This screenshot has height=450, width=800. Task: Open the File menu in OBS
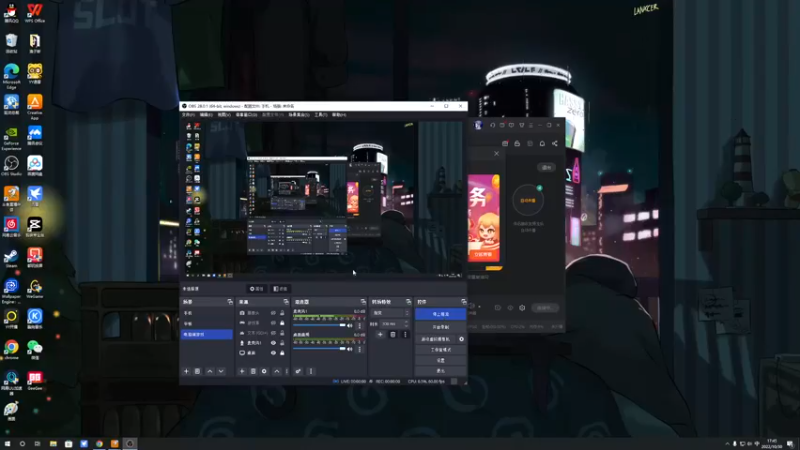[x=188, y=115]
